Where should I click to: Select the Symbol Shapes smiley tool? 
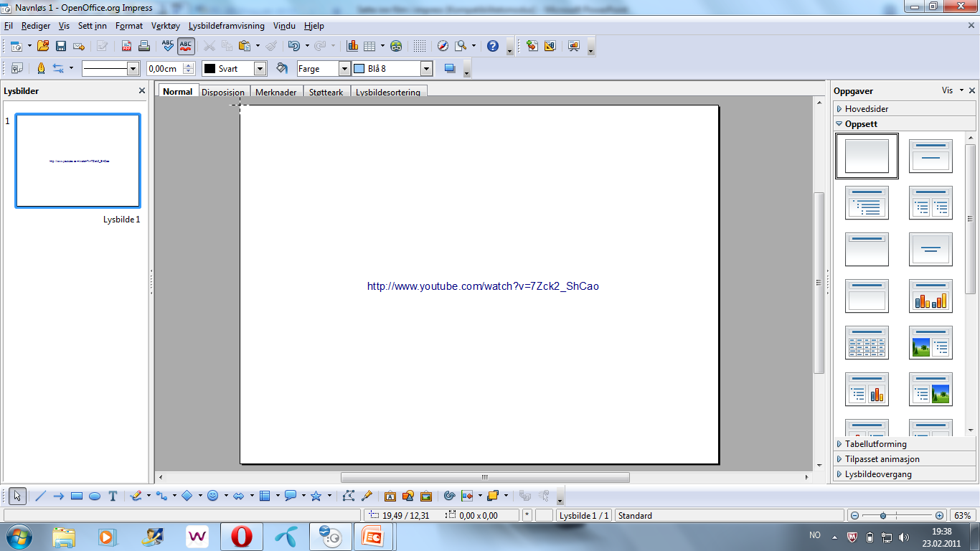(212, 496)
